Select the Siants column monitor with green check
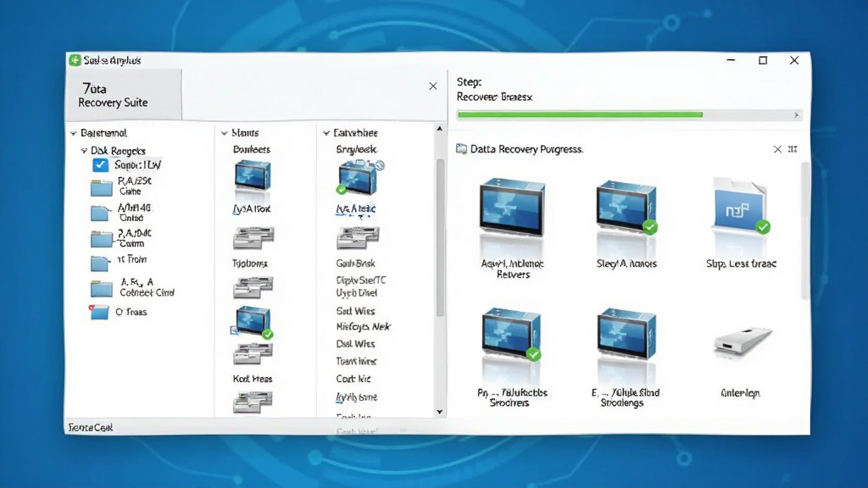 point(253,321)
